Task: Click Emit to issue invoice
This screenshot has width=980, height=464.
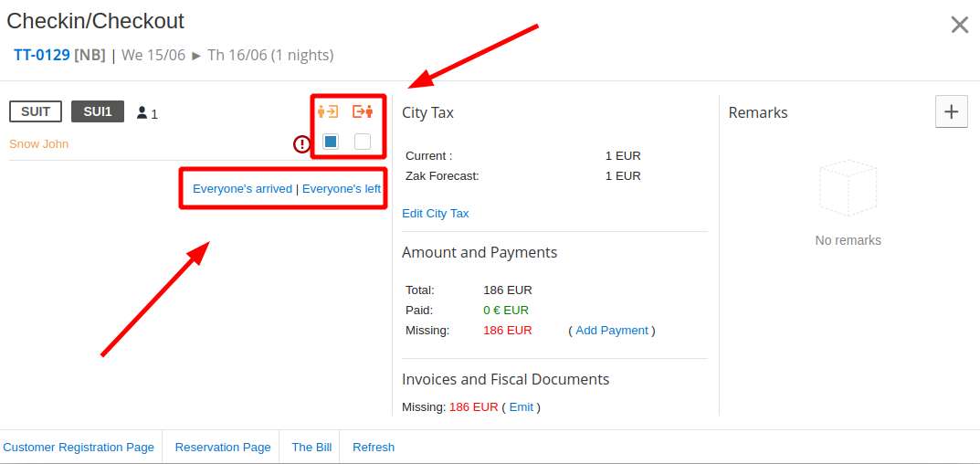Action: click(521, 407)
